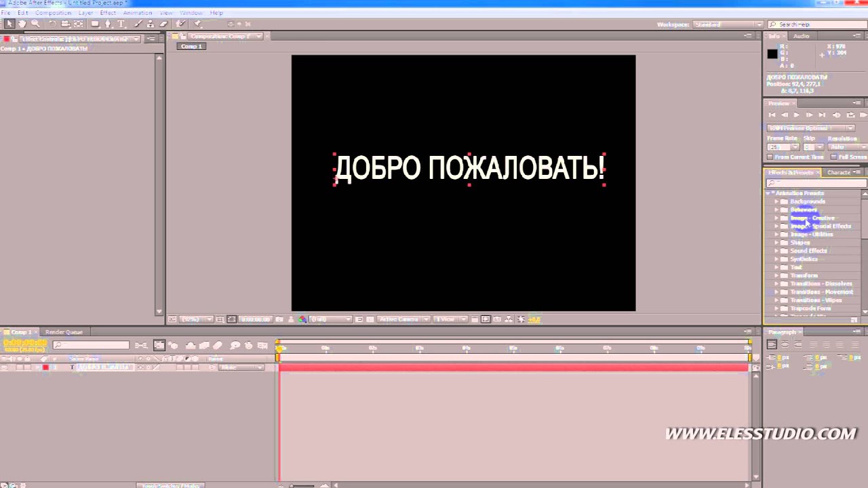The height and width of the screenshot is (488, 868).
Task: Step to next frame in Preview panel
Action: (x=809, y=115)
